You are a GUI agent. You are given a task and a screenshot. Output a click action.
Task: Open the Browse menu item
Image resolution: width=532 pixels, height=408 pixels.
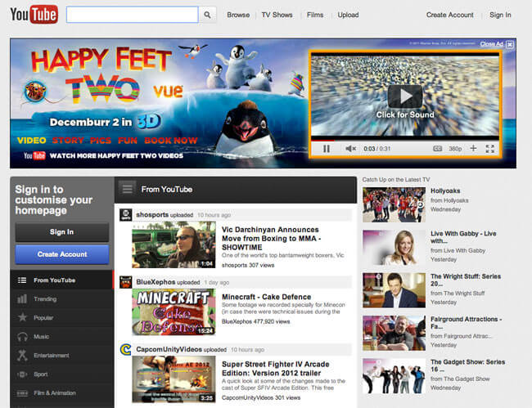coord(238,15)
